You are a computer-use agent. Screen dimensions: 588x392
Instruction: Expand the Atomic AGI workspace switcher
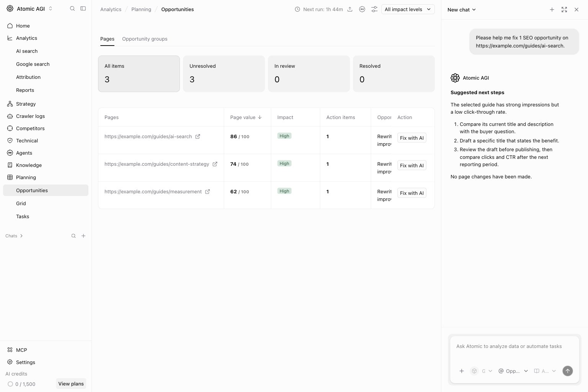point(51,8)
